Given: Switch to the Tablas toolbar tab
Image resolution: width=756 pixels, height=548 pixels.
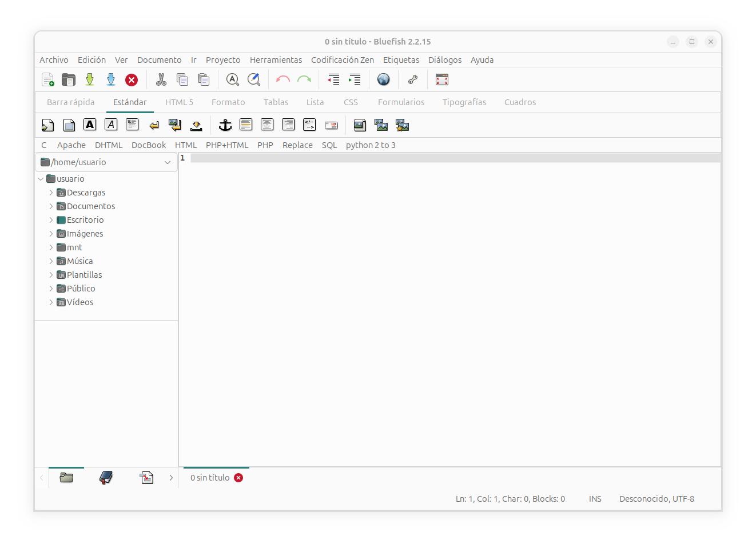Looking at the screenshot, I should coord(276,102).
